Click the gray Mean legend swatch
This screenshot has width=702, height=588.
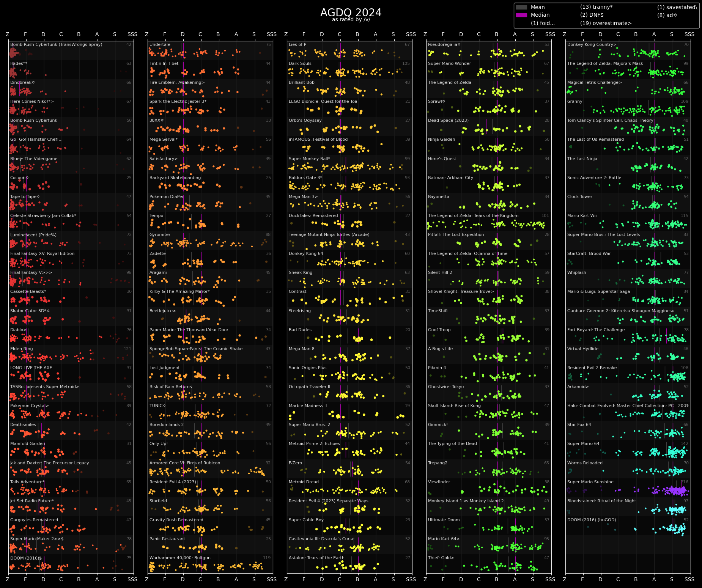(x=521, y=7)
